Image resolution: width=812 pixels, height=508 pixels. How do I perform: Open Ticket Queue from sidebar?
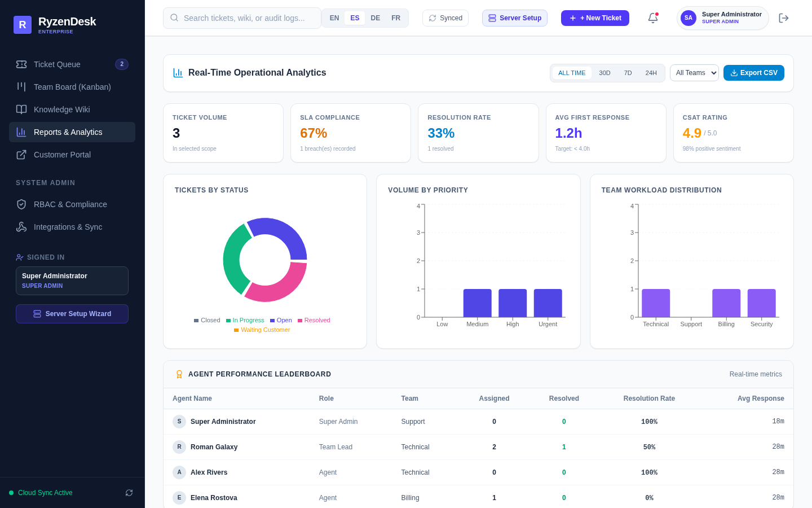click(72, 64)
